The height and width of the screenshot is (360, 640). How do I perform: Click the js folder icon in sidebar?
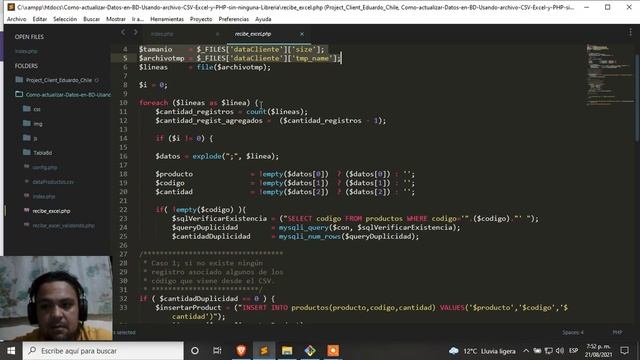(27, 138)
